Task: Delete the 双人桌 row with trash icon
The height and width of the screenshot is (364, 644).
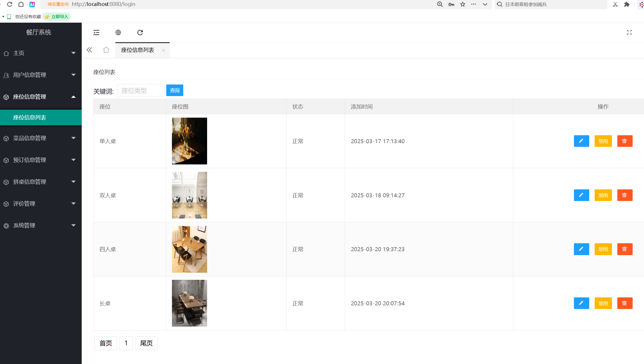Action: tap(625, 195)
